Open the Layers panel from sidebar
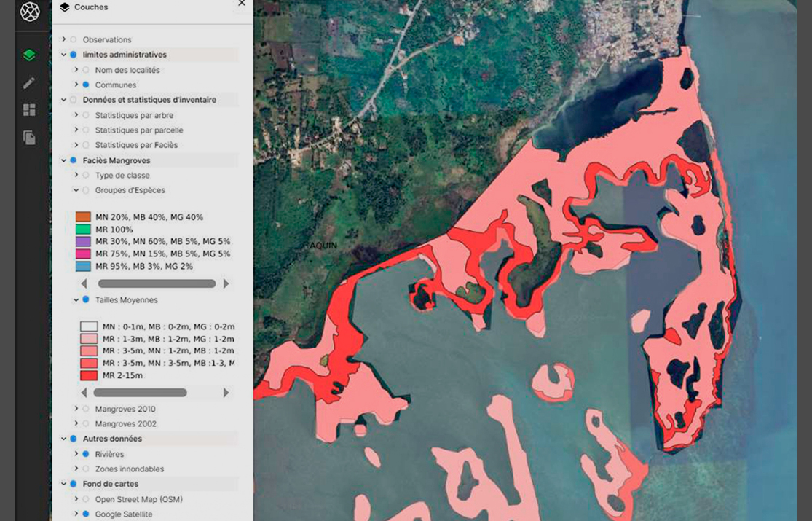812x521 pixels. (29, 55)
